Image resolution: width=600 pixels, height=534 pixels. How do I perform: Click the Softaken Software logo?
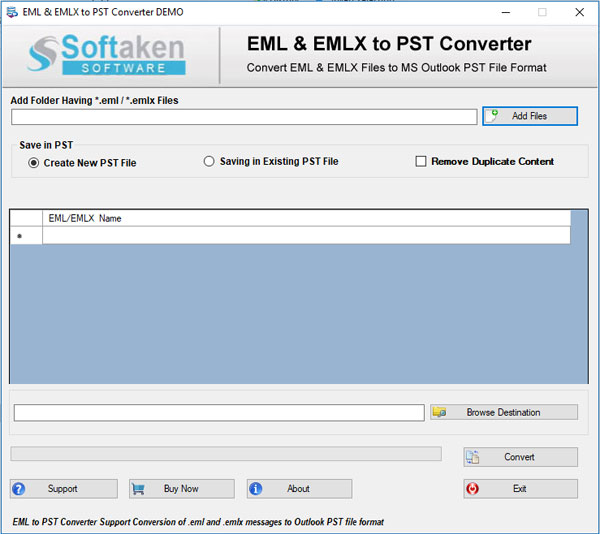106,54
